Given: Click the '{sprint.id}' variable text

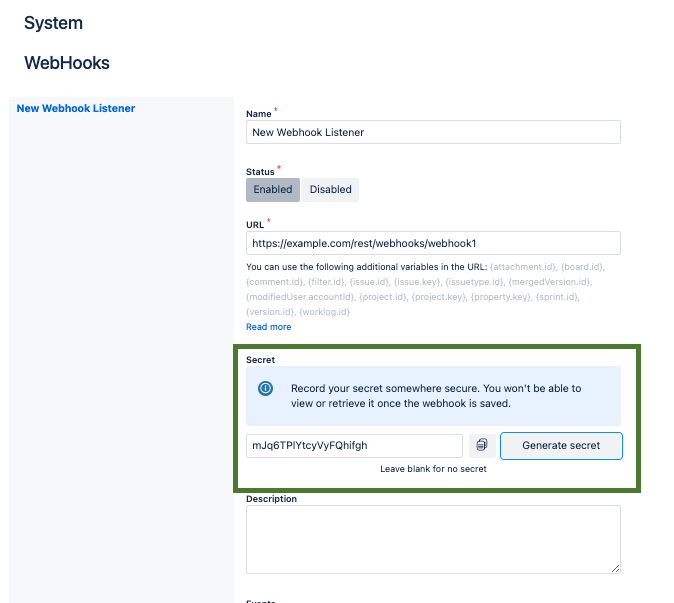Looking at the screenshot, I should click(x=558, y=297).
